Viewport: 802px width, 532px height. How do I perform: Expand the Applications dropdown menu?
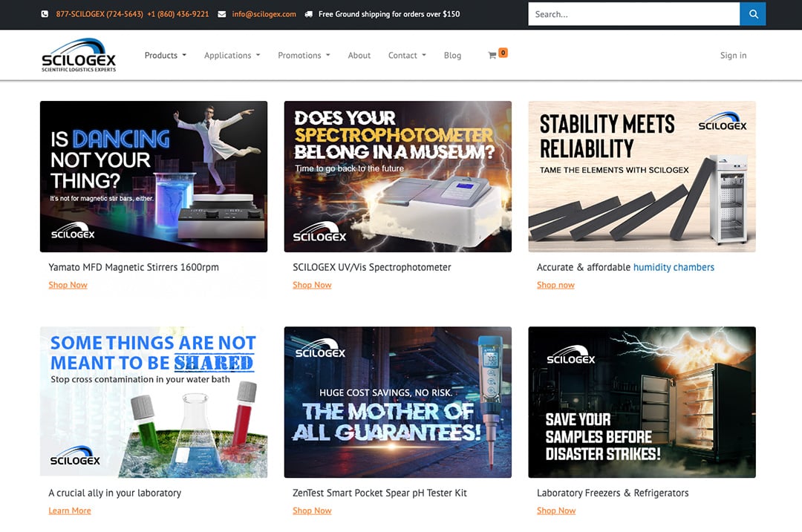tap(232, 55)
